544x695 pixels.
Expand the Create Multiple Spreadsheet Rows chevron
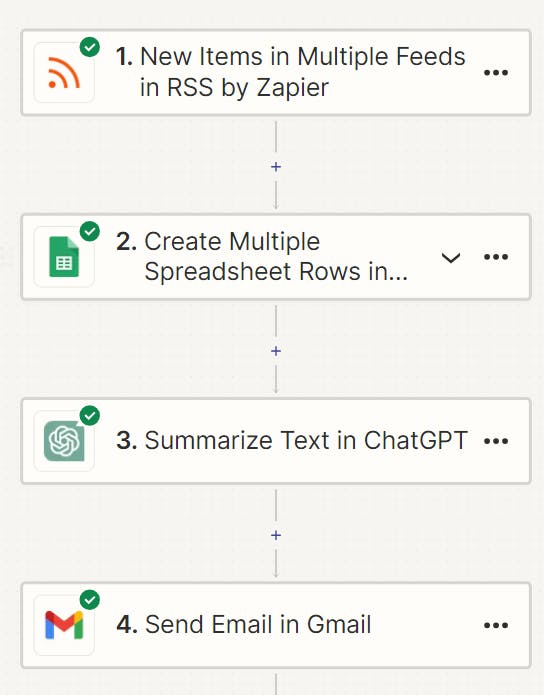[451, 258]
